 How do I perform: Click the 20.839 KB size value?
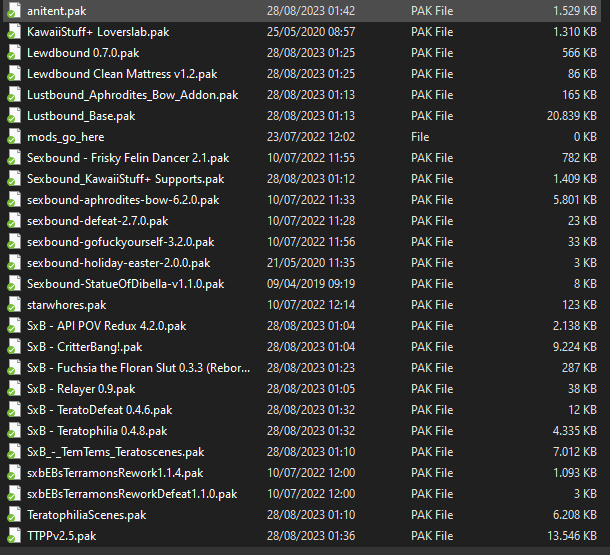click(572, 116)
